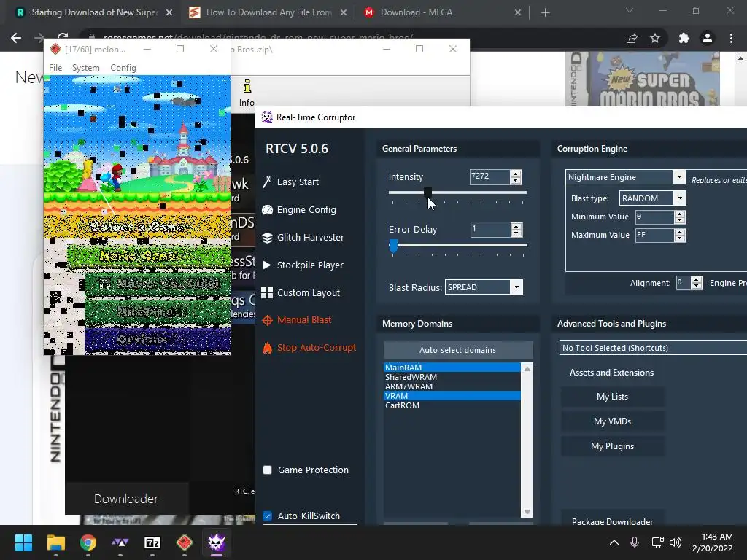Click the Chrome share page icon
The width and height of the screenshot is (747, 560).
pyautogui.click(x=632, y=38)
